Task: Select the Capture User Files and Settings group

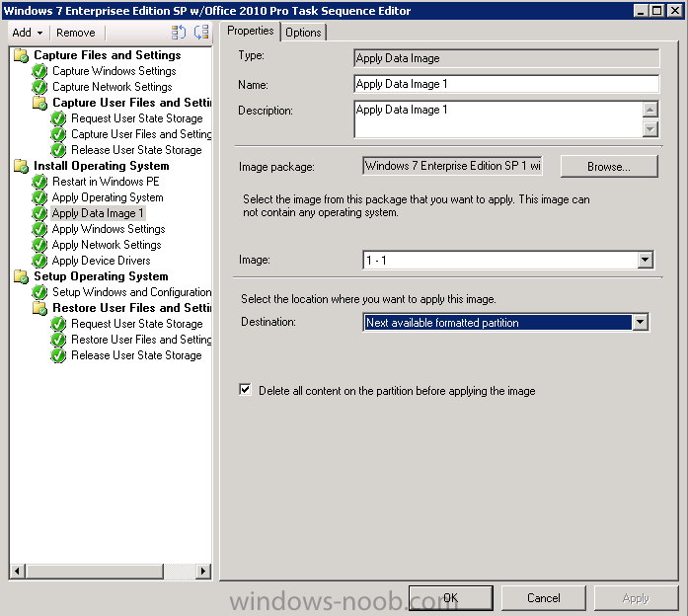Action: tap(131, 103)
